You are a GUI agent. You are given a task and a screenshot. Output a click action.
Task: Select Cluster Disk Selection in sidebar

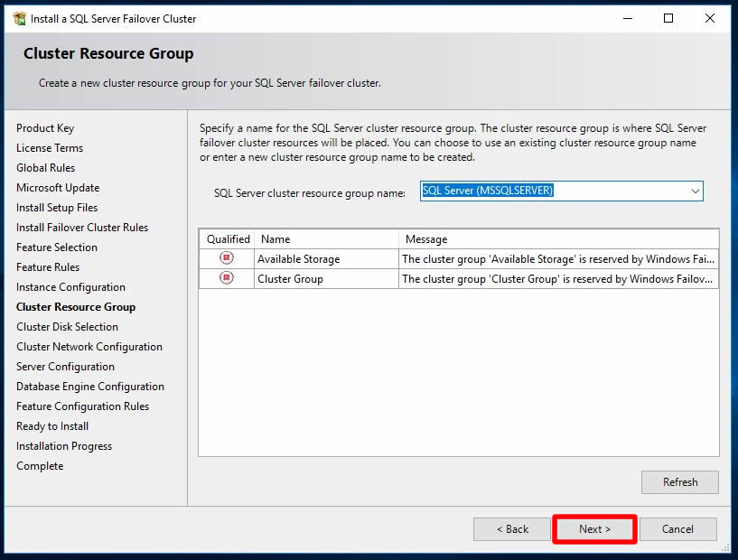click(67, 327)
